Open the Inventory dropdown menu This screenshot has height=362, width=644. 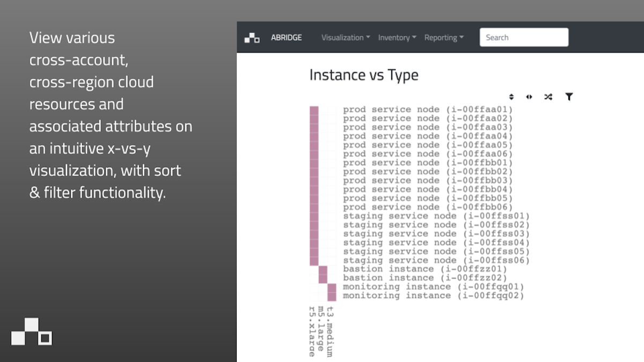point(397,38)
